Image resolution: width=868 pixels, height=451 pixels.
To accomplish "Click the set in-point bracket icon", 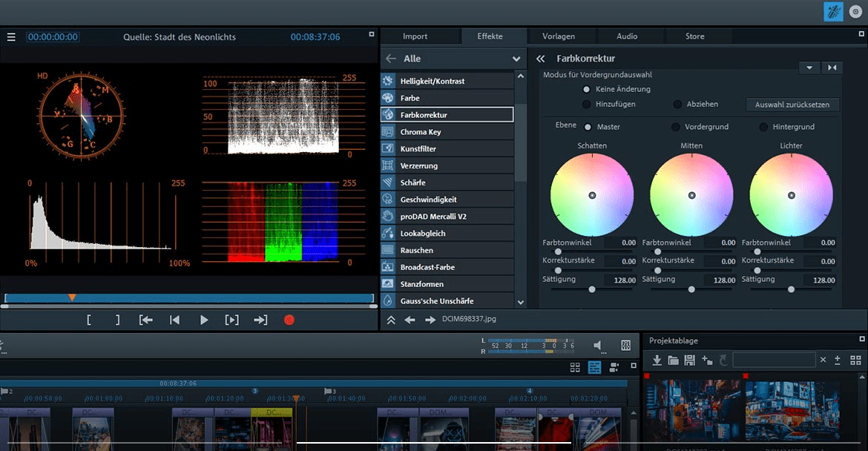I will pos(89,320).
